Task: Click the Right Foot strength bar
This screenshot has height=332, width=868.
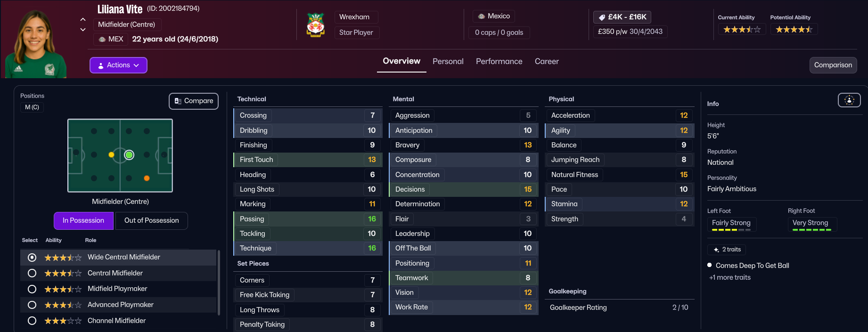Action: [811, 230]
